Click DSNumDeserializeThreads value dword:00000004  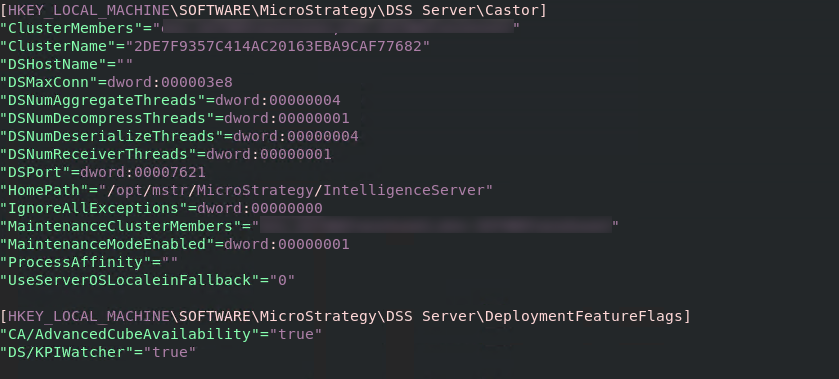click(x=296, y=137)
